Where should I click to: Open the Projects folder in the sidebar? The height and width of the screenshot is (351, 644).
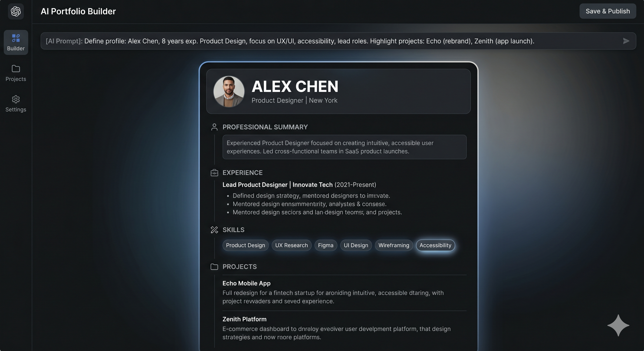point(16,73)
